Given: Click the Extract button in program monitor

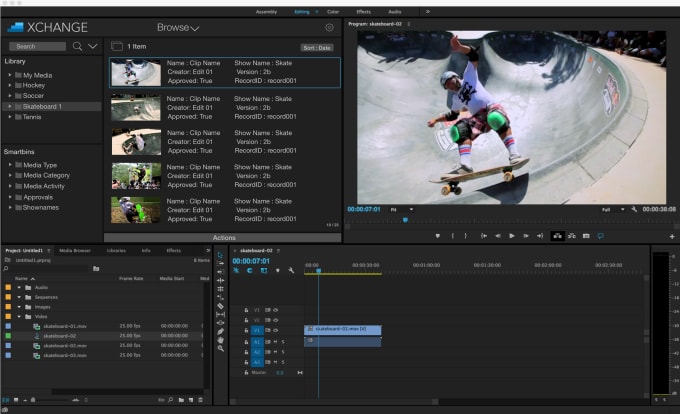Looking at the screenshot, I should [572, 236].
